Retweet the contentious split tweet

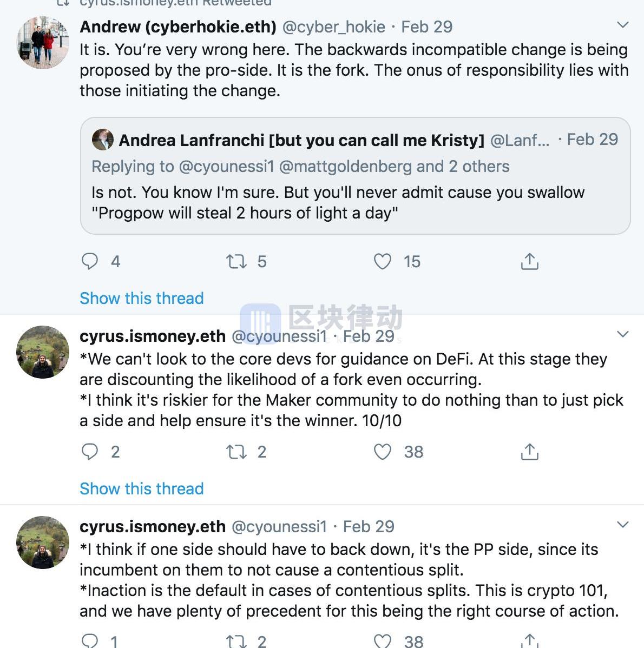236,642
